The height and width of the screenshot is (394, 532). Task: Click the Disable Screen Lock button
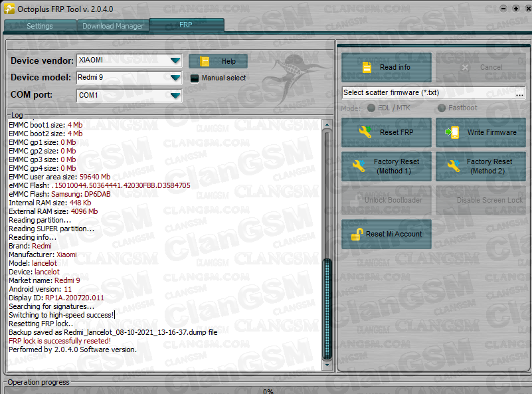click(x=481, y=200)
